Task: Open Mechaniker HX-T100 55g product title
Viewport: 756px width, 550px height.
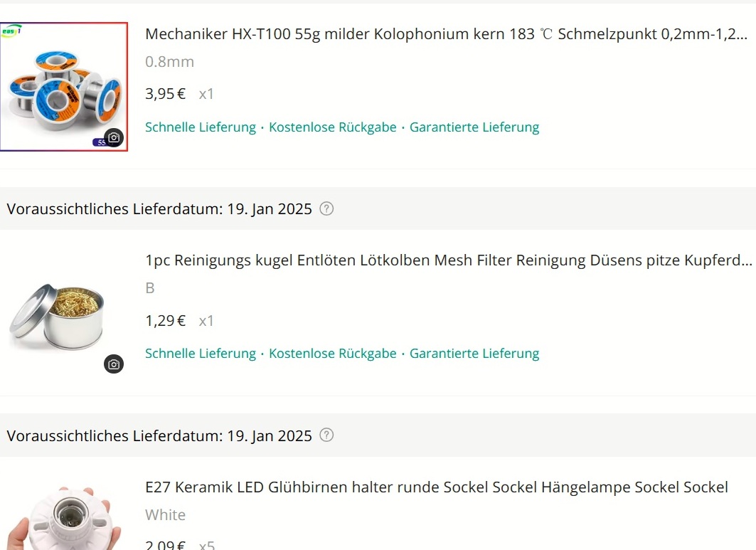Action: (x=446, y=34)
